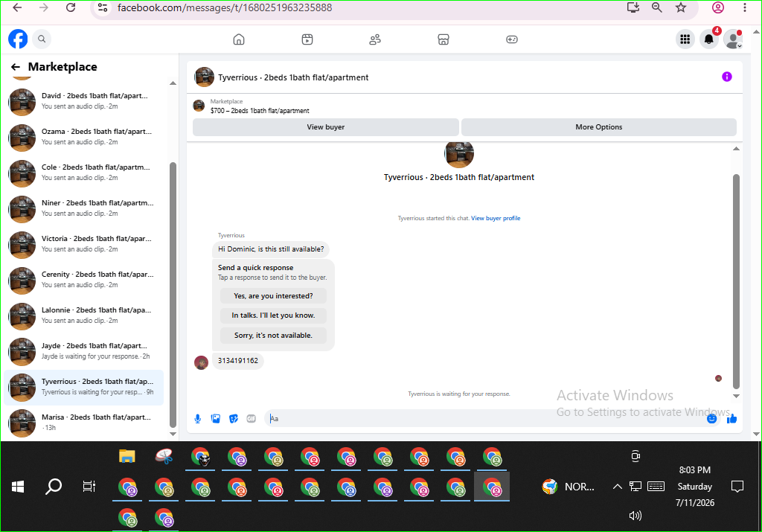The height and width of the screenshot is (532, 762).
Task: Reload the browser page
Action: point(71,7)
